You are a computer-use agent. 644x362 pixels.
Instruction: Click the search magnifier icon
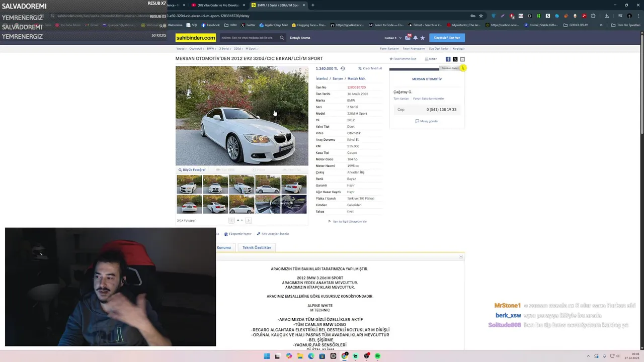pos(282,38)
